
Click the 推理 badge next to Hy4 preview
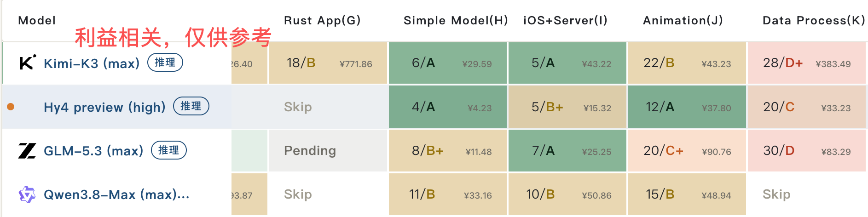pos(191,106)
